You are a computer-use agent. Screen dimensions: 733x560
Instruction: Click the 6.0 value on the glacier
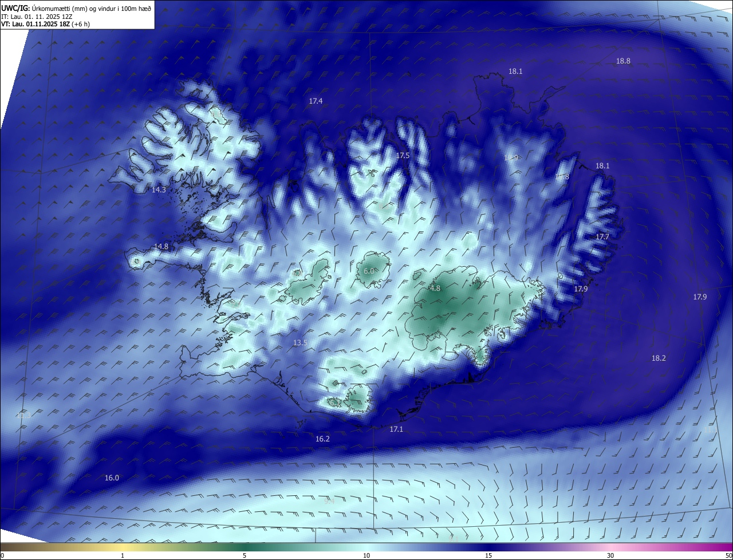click(369, 271)
